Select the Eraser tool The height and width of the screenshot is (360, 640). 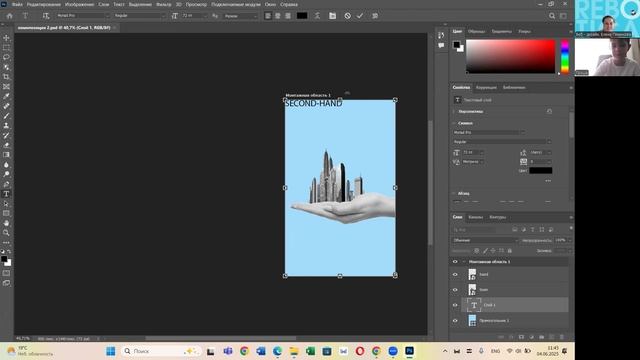coord(6,145)
